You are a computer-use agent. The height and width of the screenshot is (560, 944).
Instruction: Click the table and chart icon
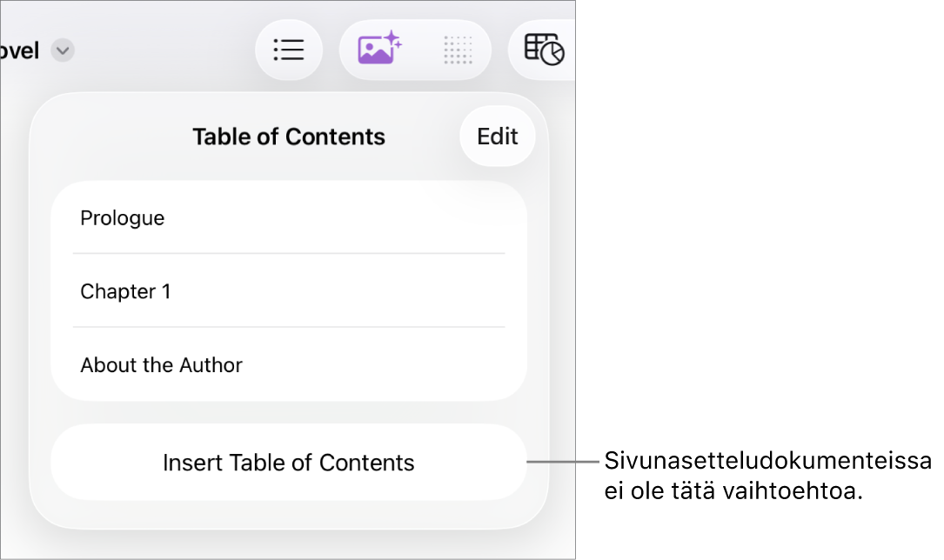[x=545, y=50]
